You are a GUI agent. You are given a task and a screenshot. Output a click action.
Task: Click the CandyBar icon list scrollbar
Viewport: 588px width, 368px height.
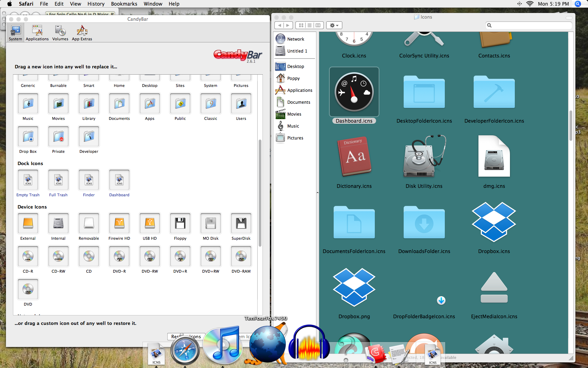pyautogui.click(x=260, y=193)
